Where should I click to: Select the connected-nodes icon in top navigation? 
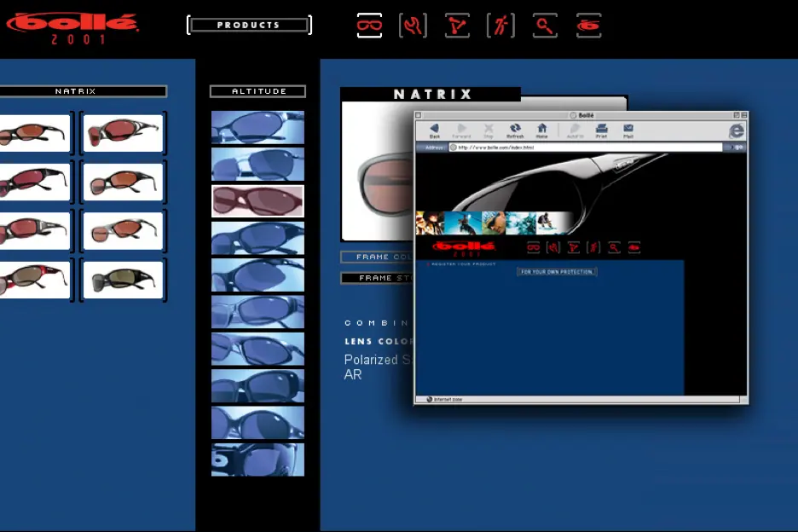457,25
